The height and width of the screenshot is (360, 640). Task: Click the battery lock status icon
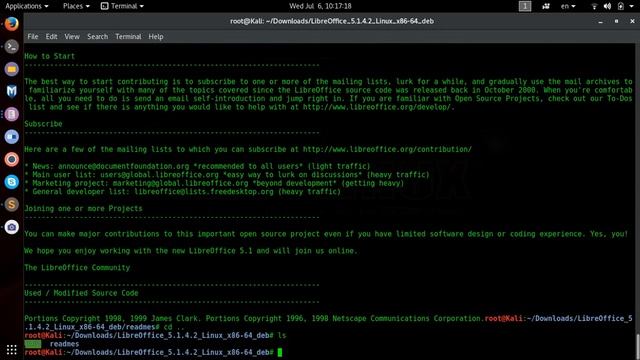click(620, 6)
